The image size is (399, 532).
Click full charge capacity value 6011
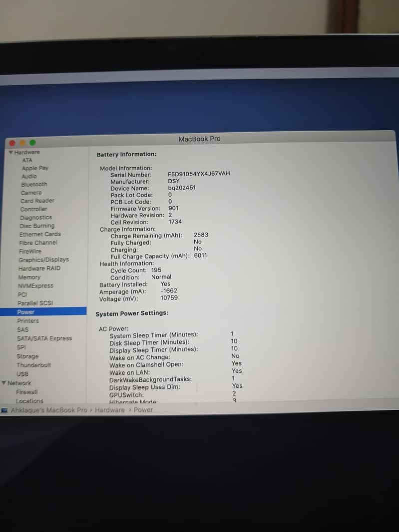click(x=200, y=256)
